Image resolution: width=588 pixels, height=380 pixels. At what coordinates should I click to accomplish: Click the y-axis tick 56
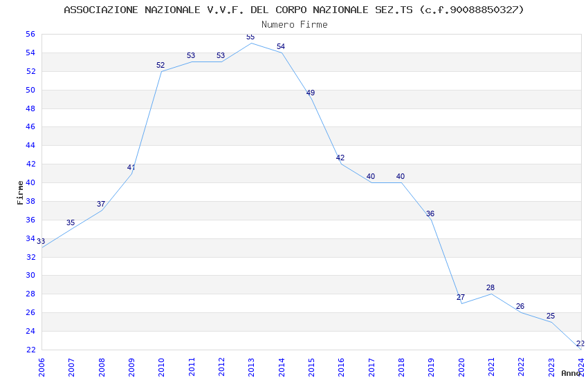click(30, 34)
